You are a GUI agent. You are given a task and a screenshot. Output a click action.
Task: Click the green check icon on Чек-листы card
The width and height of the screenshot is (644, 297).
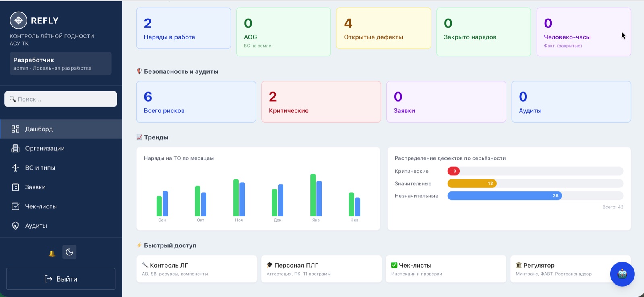(x=394, y=265)
